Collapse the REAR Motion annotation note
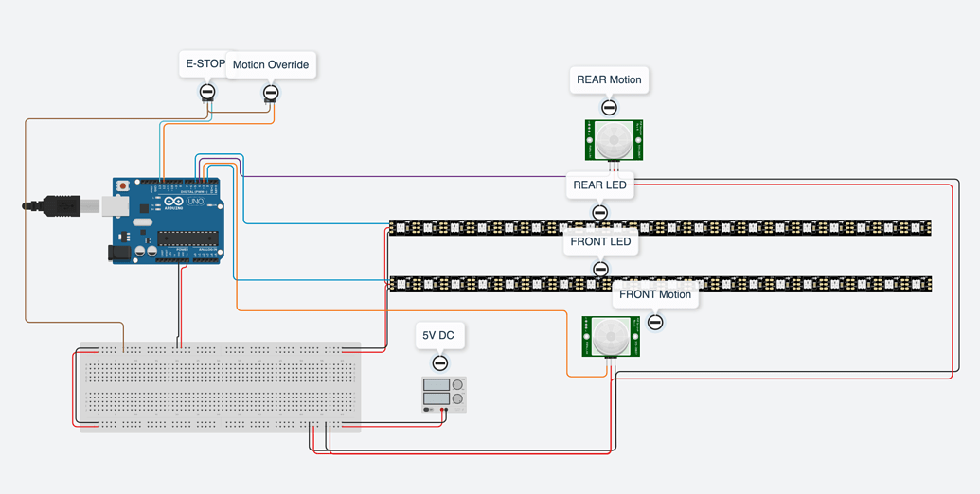Viewport: 980px width, 494px height. 610,107
